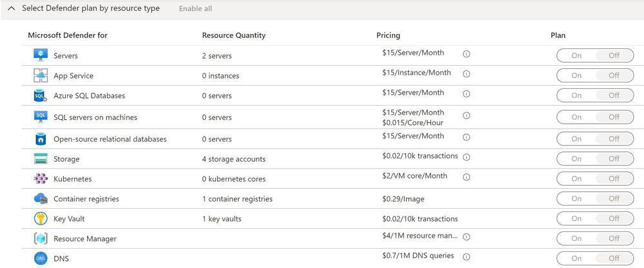Click the Open-source relational databases icon

coord(41,139)
